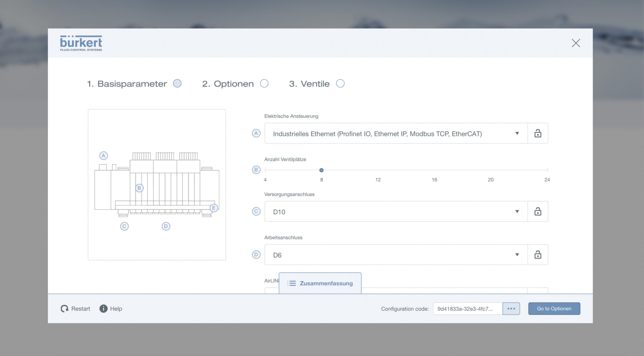Click marker A in the valve diagram
The height and width of the screenshot is (356, 644).
(104, 156)
